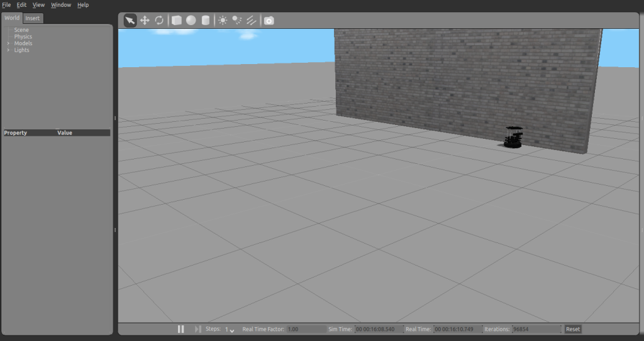Expand the Lights tree node

[8, 50]
